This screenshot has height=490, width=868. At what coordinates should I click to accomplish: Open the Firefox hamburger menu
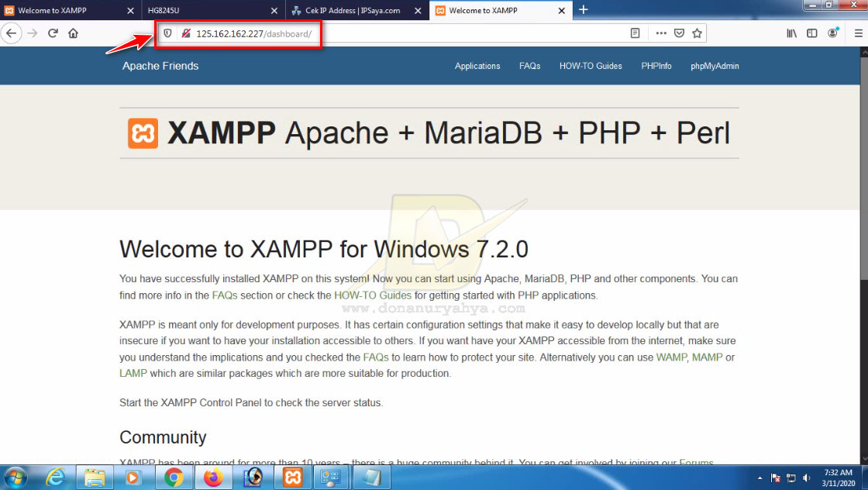click(858, 33)
